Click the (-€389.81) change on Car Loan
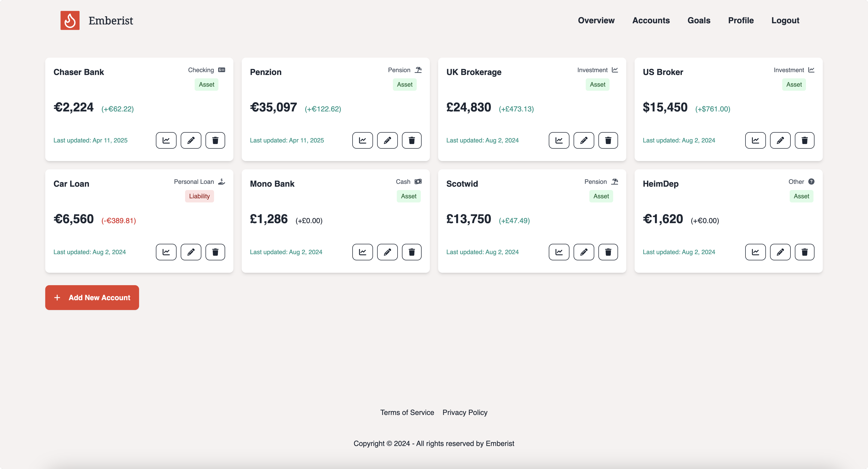The height and width of the screenshot is (469, 868). tap(119, 221)
